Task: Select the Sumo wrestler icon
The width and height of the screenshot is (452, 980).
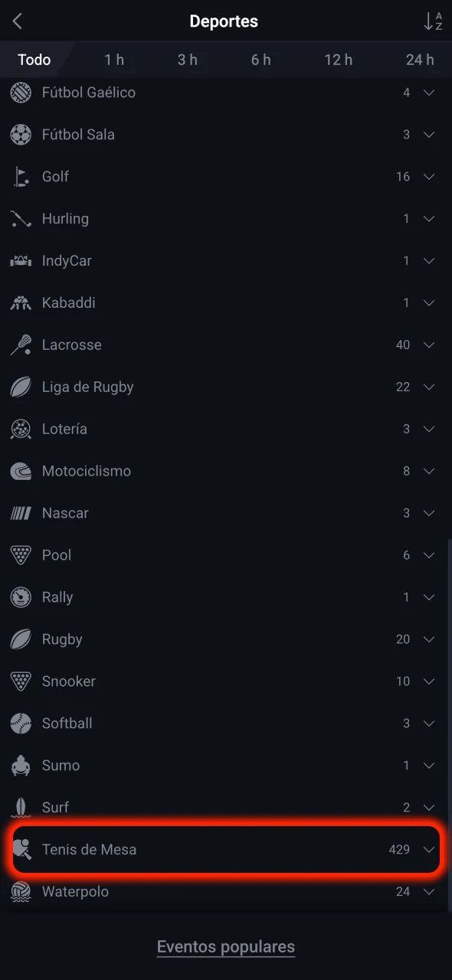Action: [21, 766]
